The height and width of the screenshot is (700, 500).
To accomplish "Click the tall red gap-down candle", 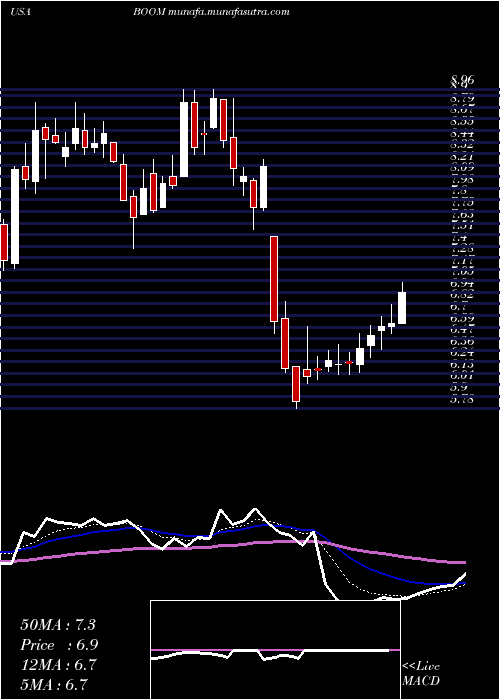I will click(x=274, y=279).
